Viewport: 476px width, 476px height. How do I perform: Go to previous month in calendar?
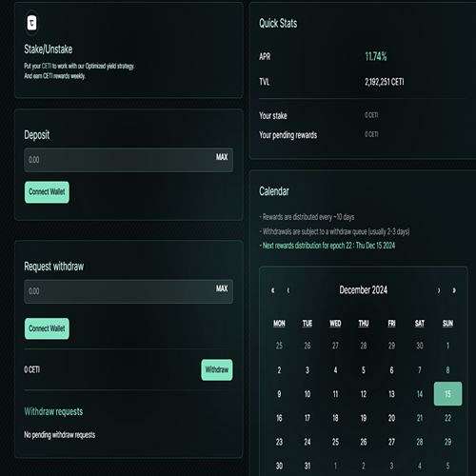(288, 290)
